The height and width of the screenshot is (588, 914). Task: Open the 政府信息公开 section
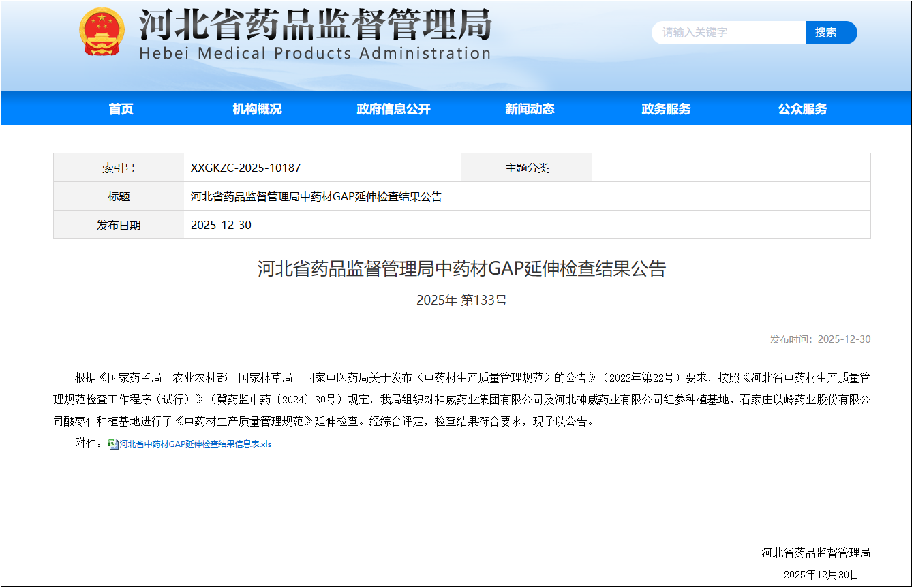click(393, 109)
